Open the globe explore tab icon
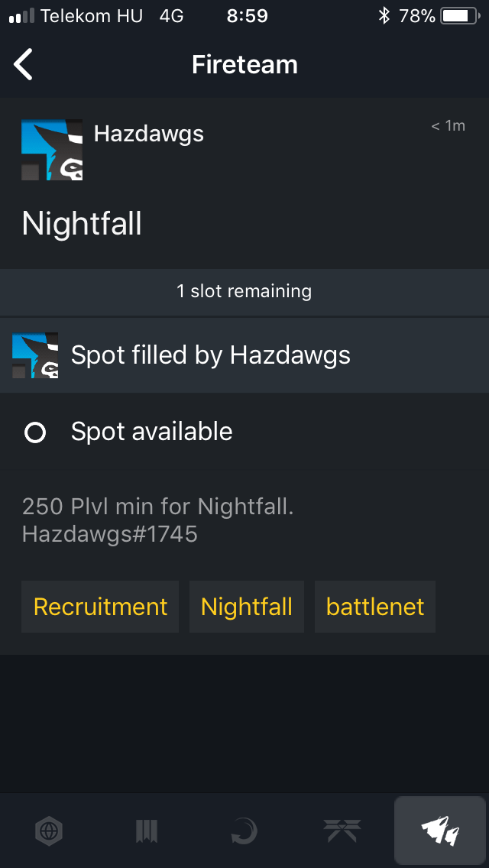Image resolution: width=489 pixels, height=868 pixels. [x=49, y=831]
